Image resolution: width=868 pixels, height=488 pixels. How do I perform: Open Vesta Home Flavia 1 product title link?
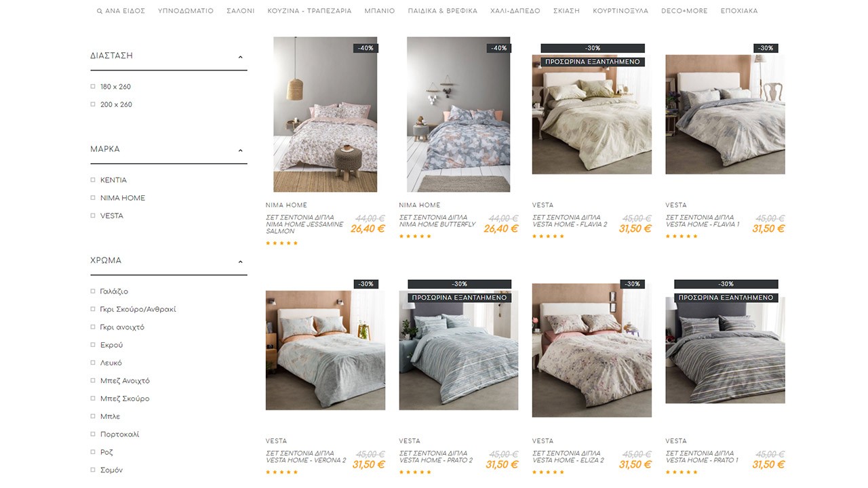click(703, 221)
